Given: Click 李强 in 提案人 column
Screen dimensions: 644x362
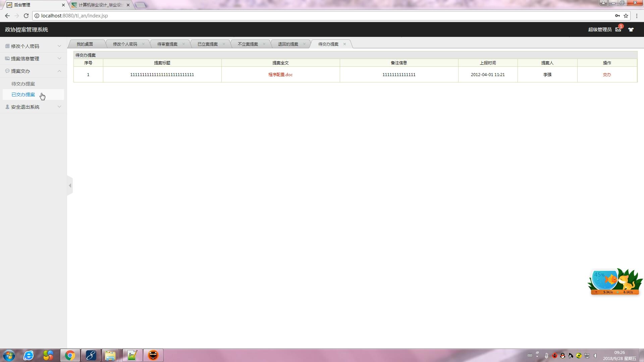Looking at the screenshot, I should (x=547, y=74).
